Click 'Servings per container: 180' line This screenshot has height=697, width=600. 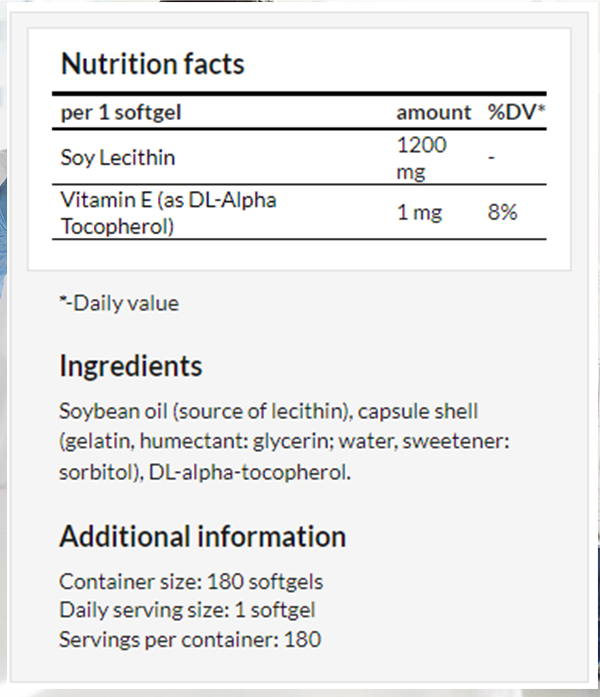click(x=190, y=640)
